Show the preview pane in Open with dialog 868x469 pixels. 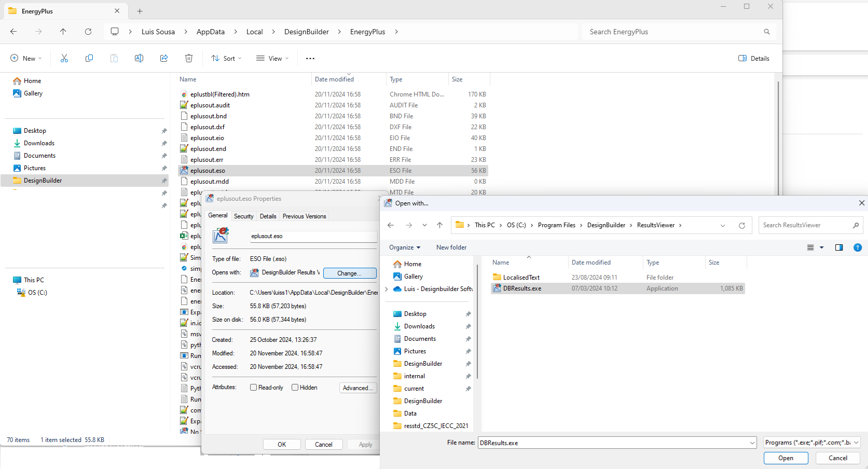click(x=839, y=247)
